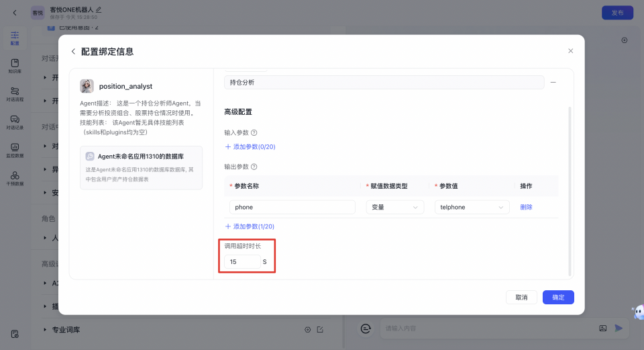
Task: Click the position_analyst agent avatar
Action: [87, 86]
